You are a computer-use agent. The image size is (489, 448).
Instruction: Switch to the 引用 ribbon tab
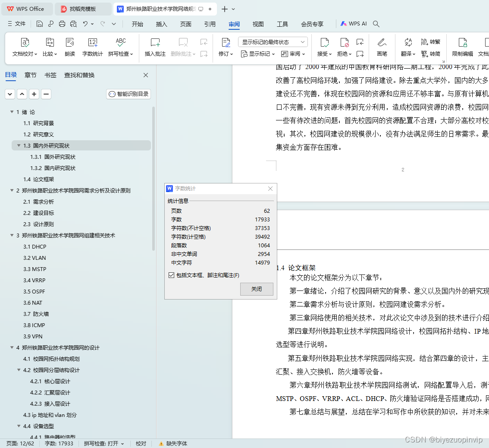click(x=210, y=24)
